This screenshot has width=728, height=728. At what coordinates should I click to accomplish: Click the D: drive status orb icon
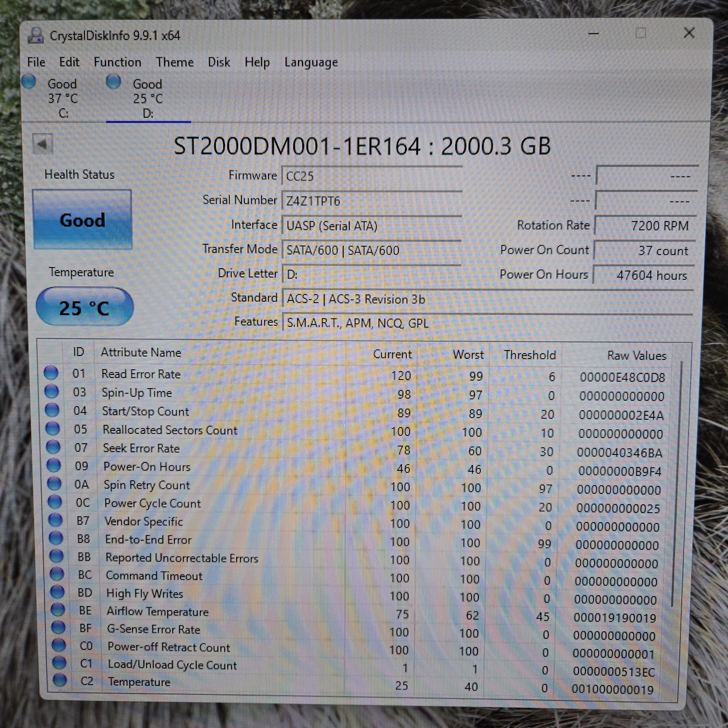(x=113, y=82)
